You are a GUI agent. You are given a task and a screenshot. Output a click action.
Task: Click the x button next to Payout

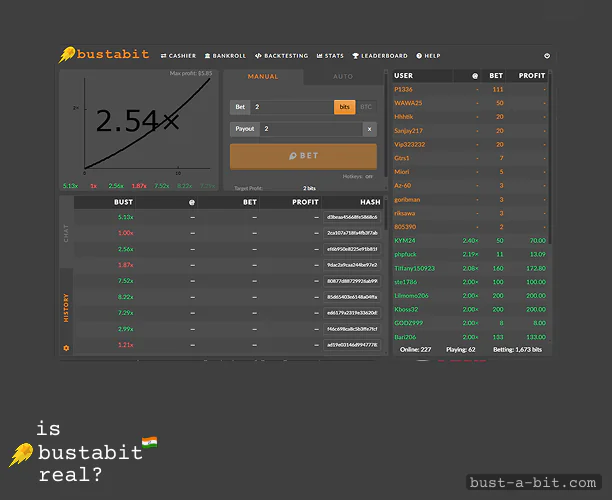[370, 129]
